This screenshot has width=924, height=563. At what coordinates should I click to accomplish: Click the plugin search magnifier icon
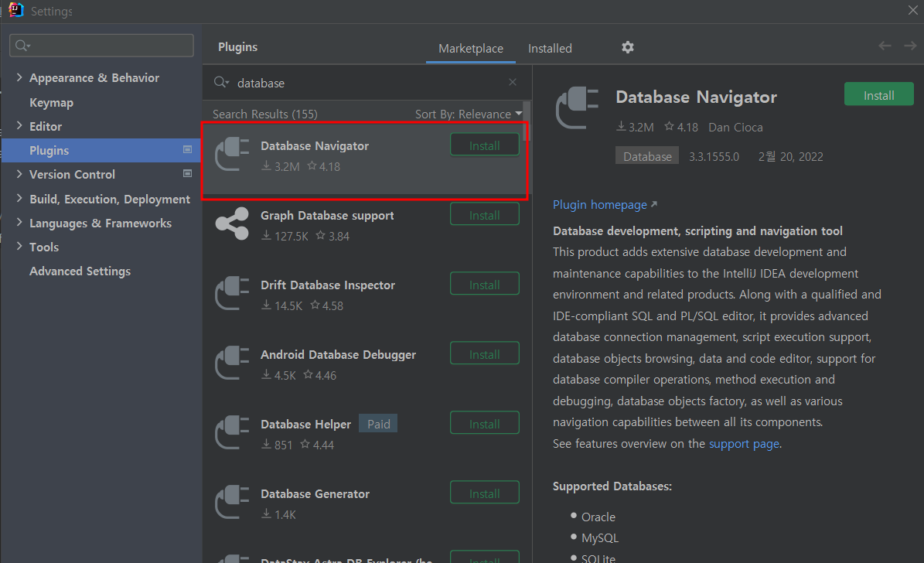pos(221,83)
